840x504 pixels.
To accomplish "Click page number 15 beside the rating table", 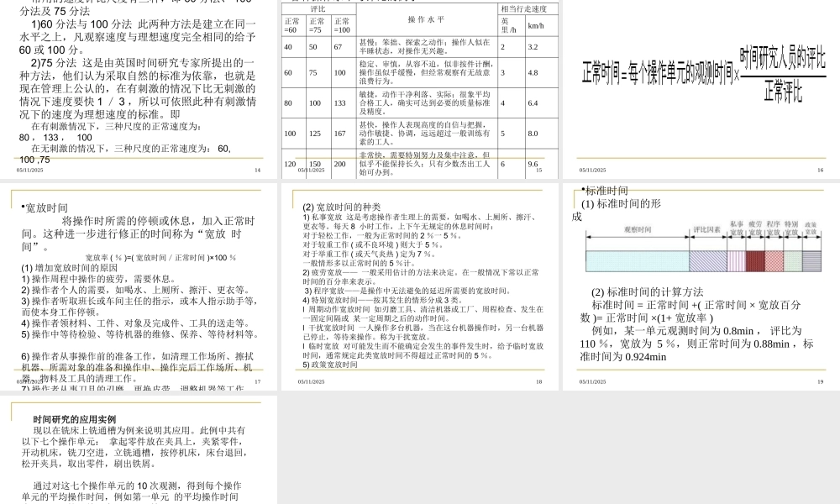I will point(539,170).
